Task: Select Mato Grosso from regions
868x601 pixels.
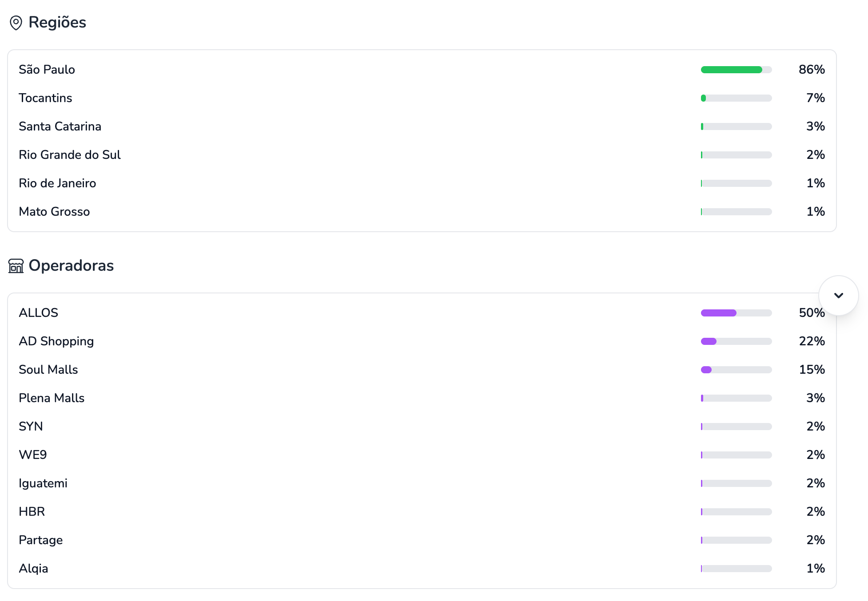Action: (54, 212)
